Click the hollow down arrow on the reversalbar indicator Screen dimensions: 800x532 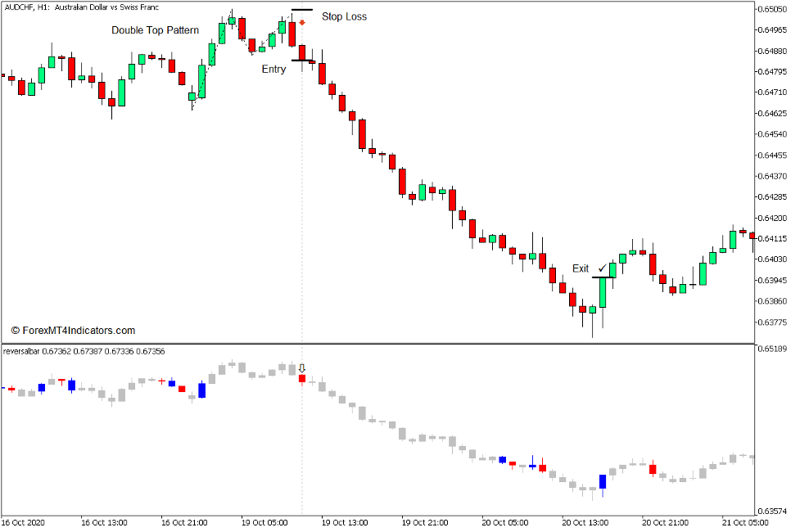point(302,369)
